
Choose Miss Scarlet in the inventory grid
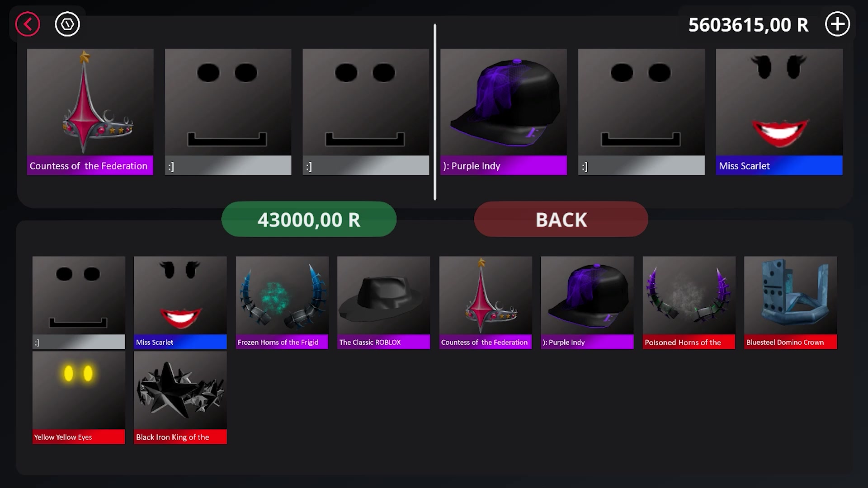(180, 303)
